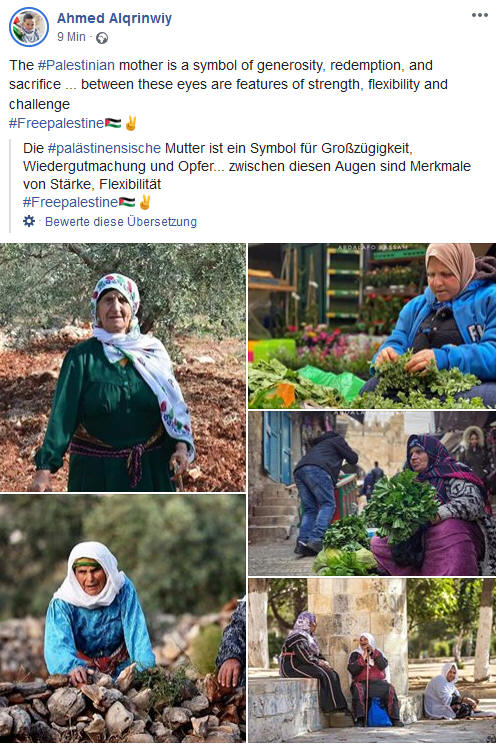Open the 9 Min timestamp link

tap(71, 37)
